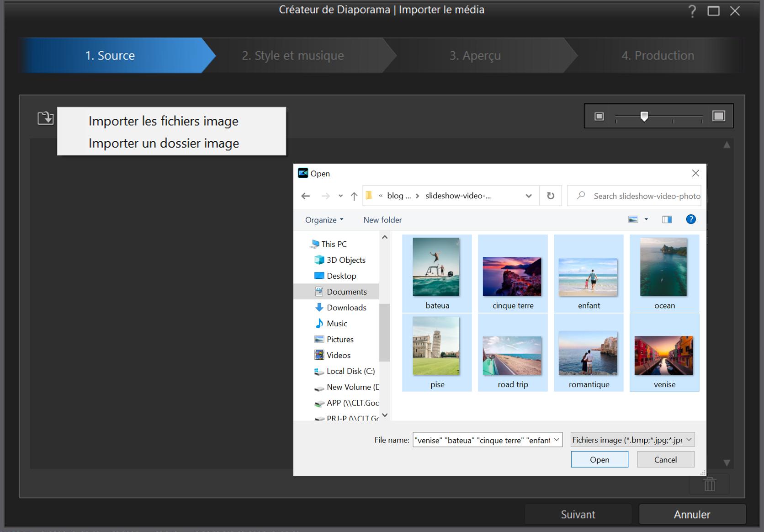Open the change view dropdown arrow
Viewport: 764px width, 532px height.
pos(646,219)
